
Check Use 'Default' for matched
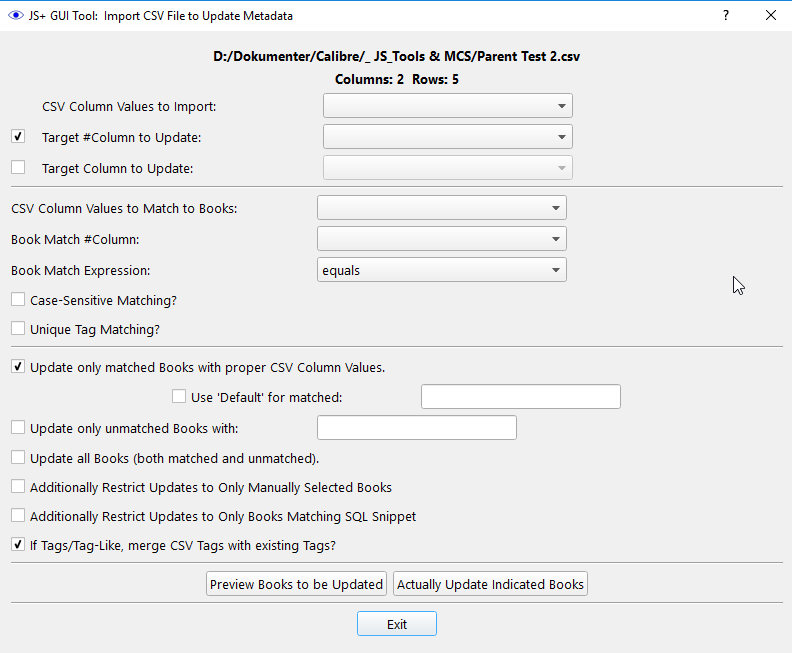(180, 397)
